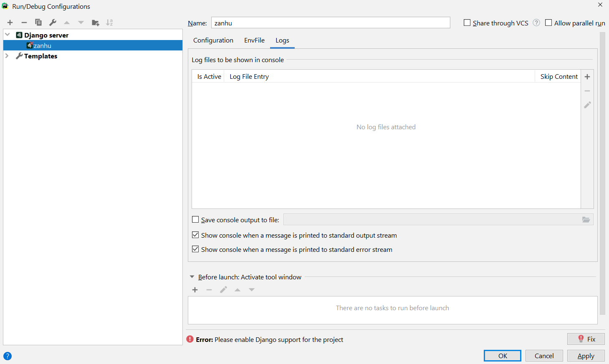Click the red error icon

[x=190, y=339]
